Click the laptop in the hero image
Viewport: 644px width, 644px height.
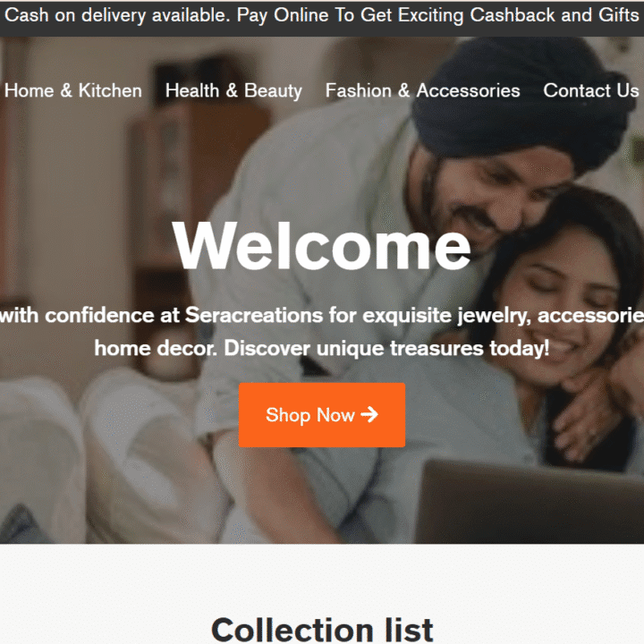click(x=530, y=502)
